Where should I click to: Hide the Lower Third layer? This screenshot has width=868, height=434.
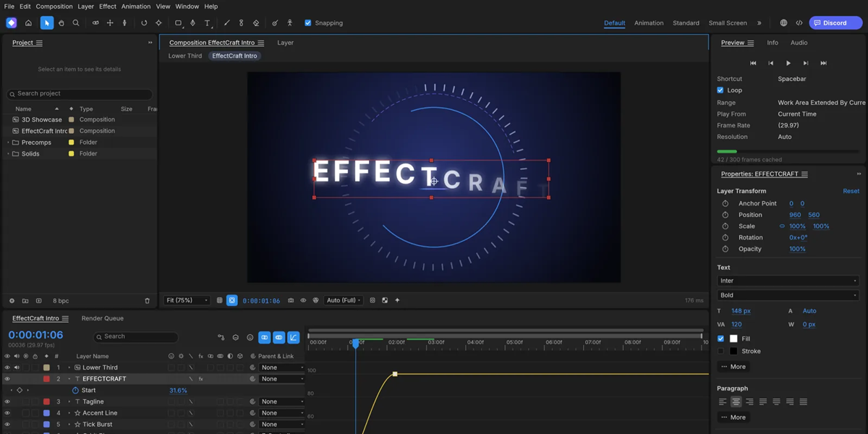[7, 367]
